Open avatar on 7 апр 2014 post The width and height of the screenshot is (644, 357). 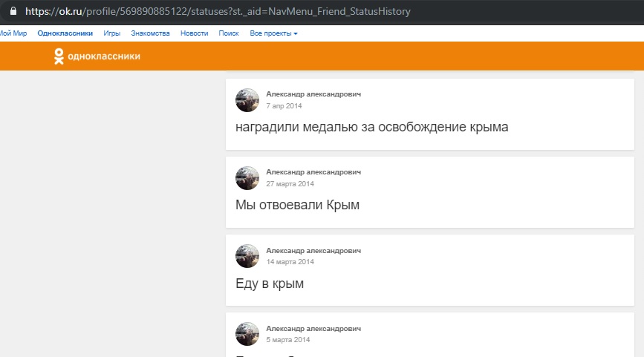247,100
